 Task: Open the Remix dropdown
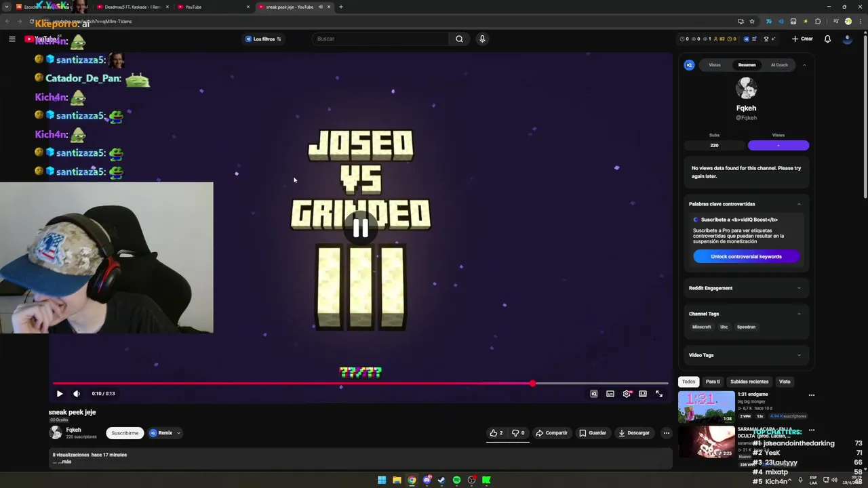click(165, 432)
